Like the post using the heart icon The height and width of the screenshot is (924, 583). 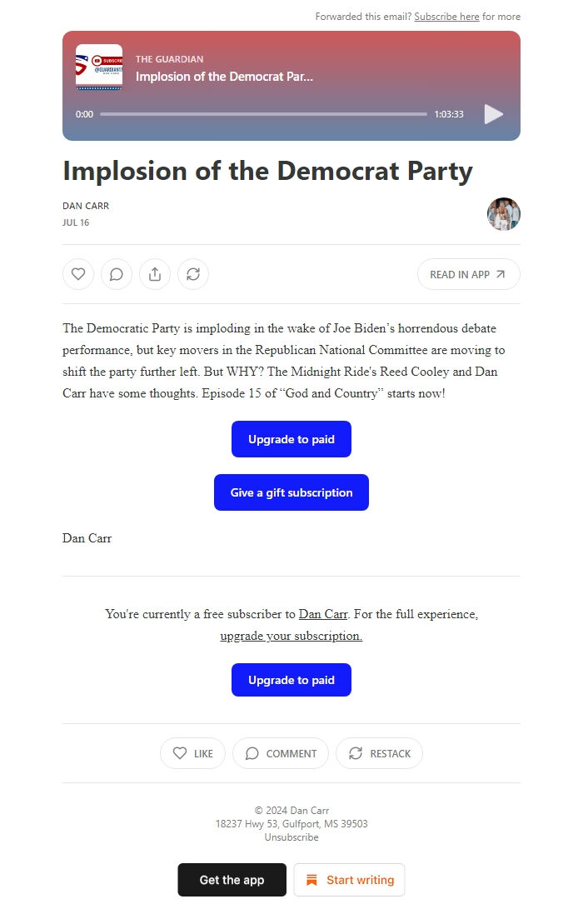point(78,273)
